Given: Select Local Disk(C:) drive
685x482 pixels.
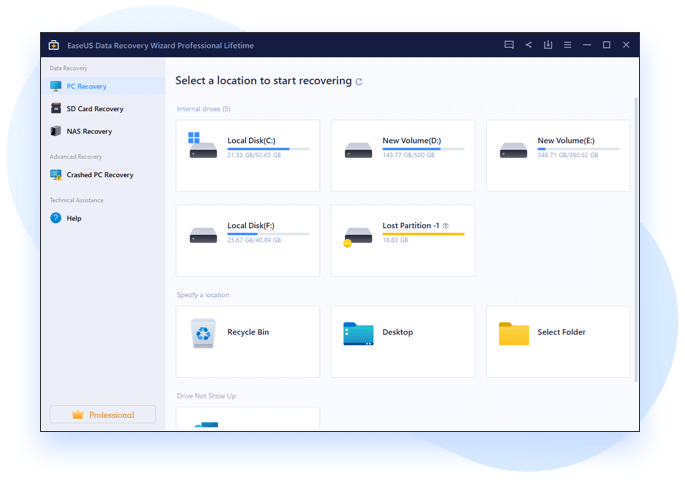Looking at the screenshot, I should 248,156.
